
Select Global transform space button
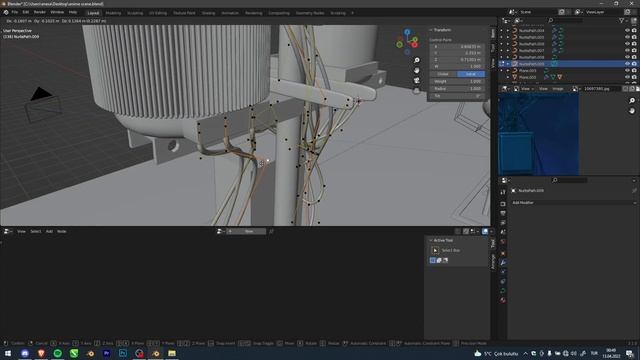pyautogui.click(x=443, y=74)
